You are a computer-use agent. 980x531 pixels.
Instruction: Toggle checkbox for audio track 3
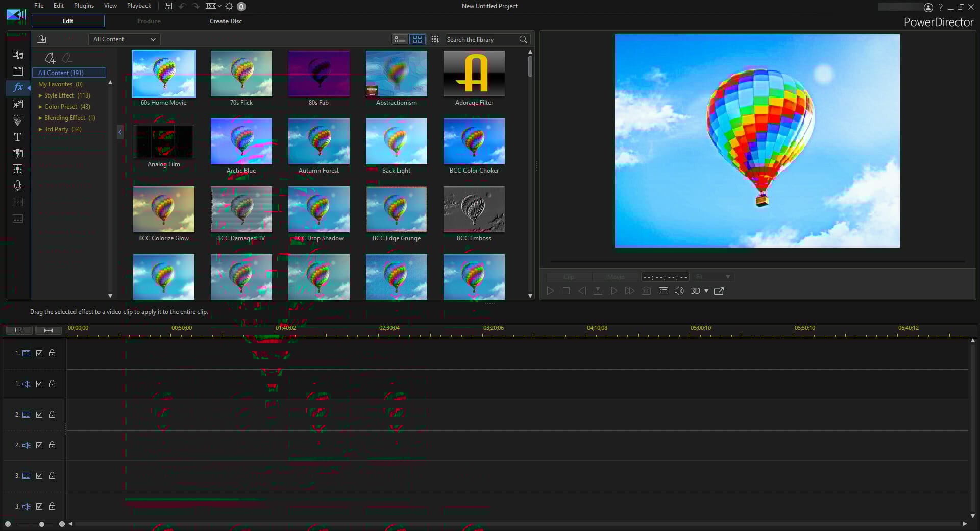click(39, 506)
